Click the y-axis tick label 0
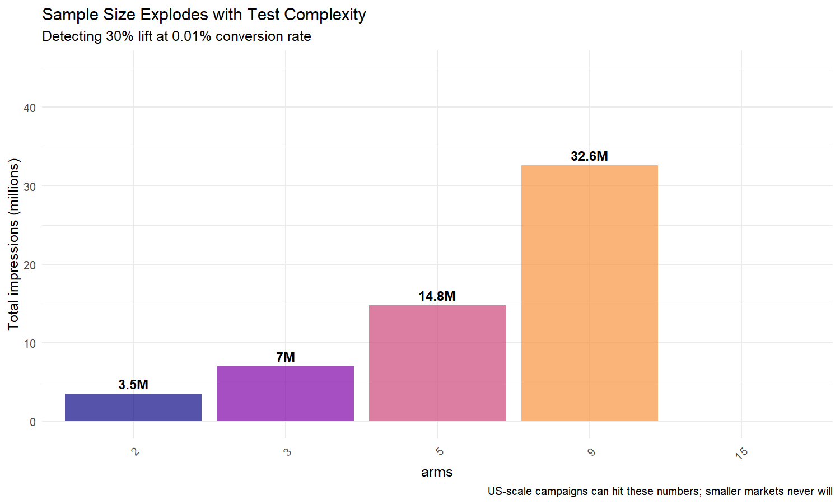The image size is (840, 504). (32, 422)
